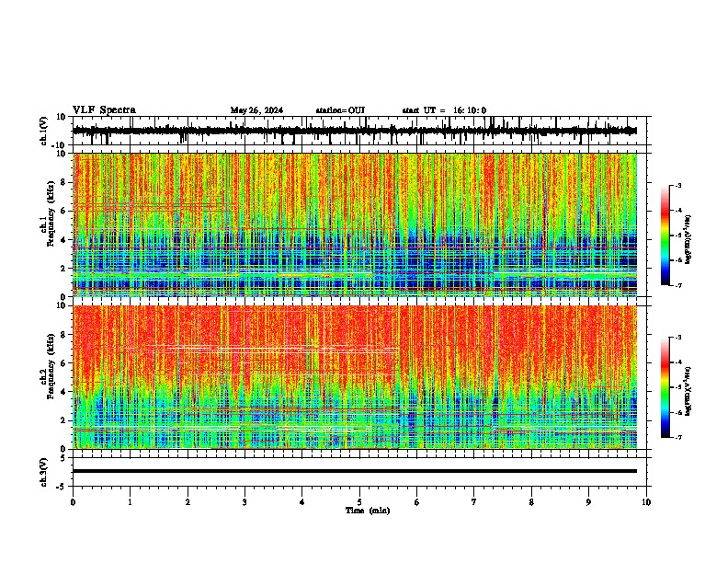Click the "0" tick on the time axis

coord(73,502)
